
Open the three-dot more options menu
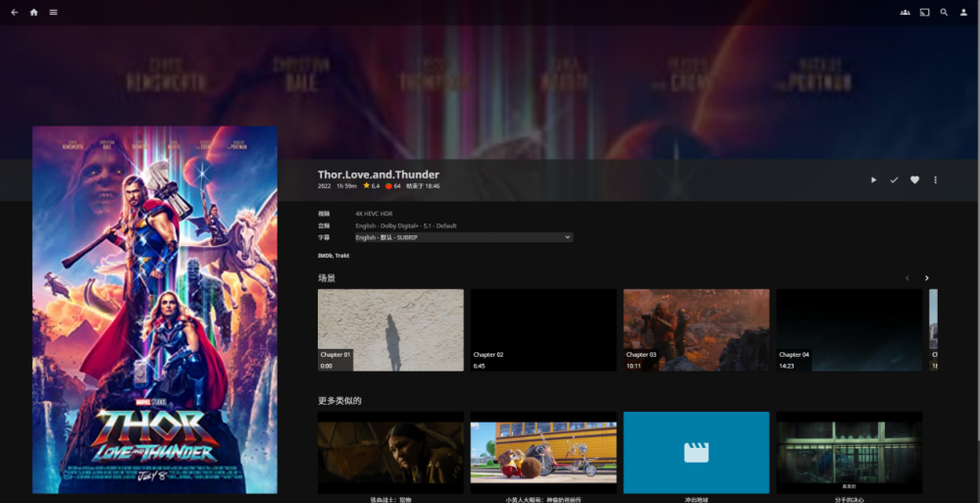pyautogui.click(x=935, y=180)
